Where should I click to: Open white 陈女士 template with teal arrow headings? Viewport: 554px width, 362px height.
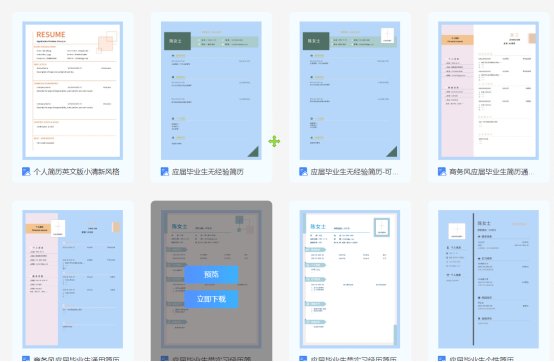pos(350,279)
